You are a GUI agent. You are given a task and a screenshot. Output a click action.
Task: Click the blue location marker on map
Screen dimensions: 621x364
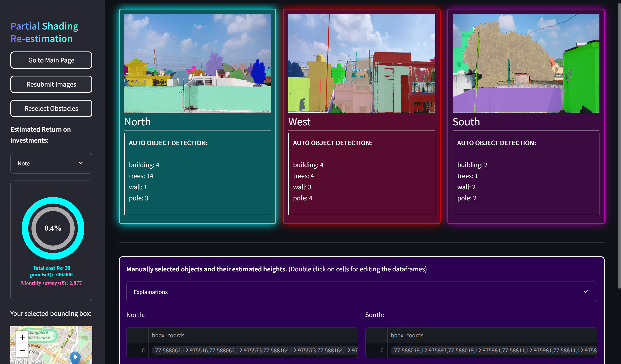point(75,357)
